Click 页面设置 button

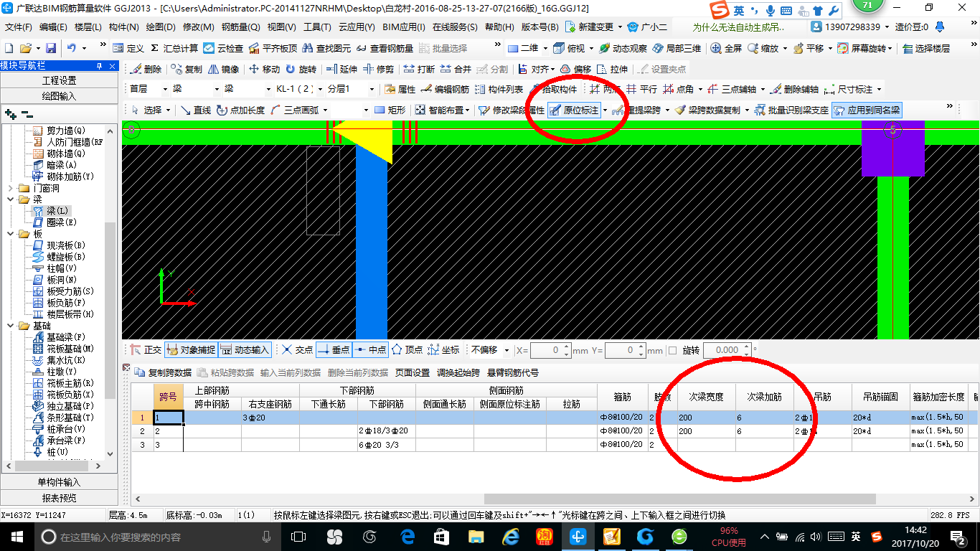pyautogui.click(x=413, y=372)
